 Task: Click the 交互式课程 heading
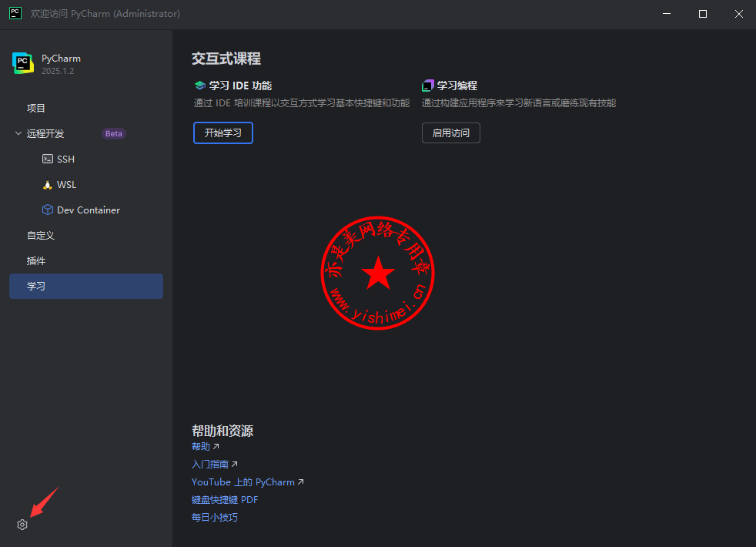pyautogui.click(x=226, y=59)
